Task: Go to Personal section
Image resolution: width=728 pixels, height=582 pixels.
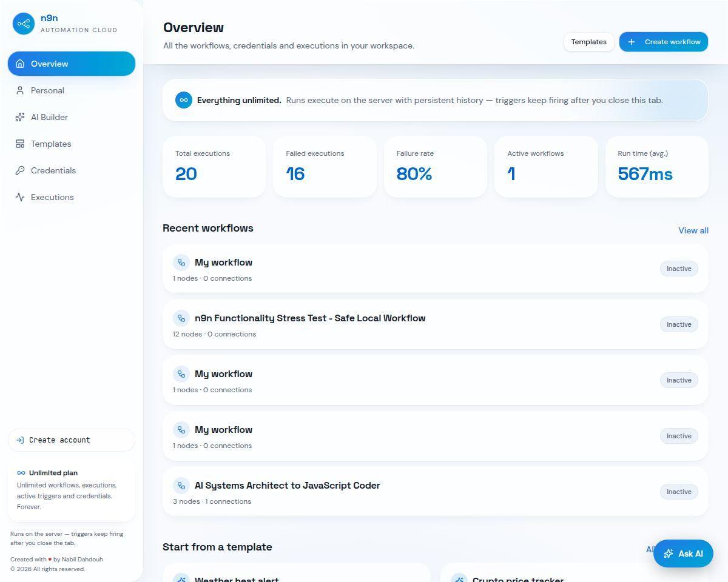Action: point(72,90)
